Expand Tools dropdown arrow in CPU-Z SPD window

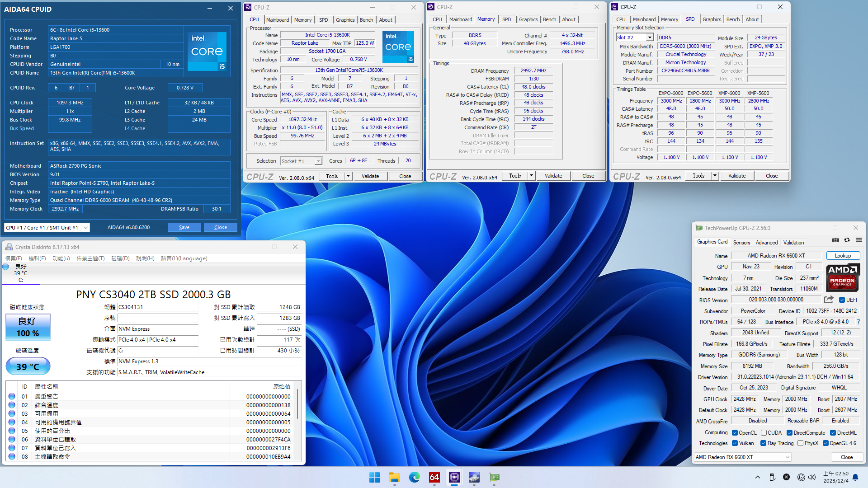point(715,176)
